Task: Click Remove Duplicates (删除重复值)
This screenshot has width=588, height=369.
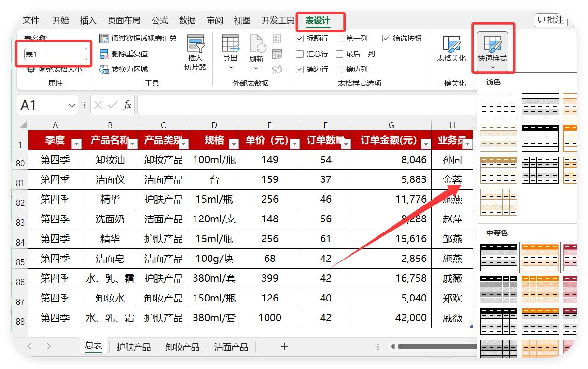Action: [124, 54]
